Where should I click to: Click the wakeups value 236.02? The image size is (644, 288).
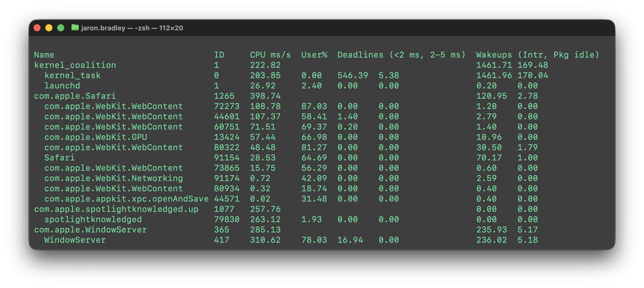[491, 240]
